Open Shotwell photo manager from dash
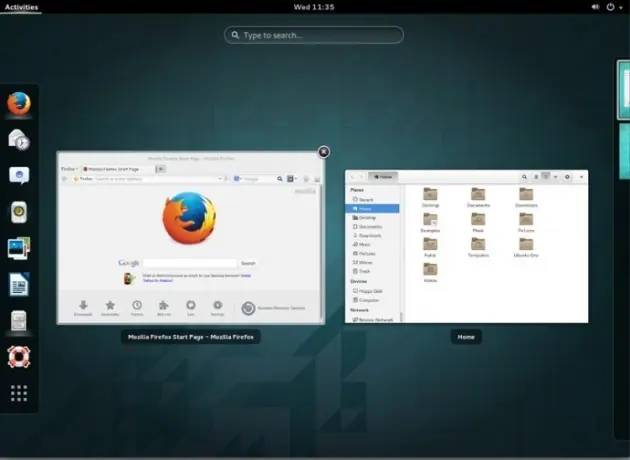This screenshot has width=630, height=460. point(18,248)
